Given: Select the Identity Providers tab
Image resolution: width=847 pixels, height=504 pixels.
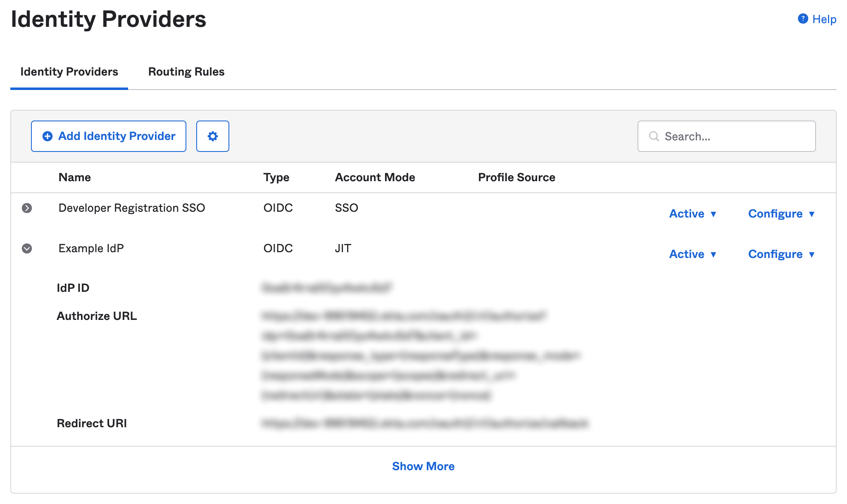Looking at the screenshot, I should pyautogui.click(x=69, y=71).
